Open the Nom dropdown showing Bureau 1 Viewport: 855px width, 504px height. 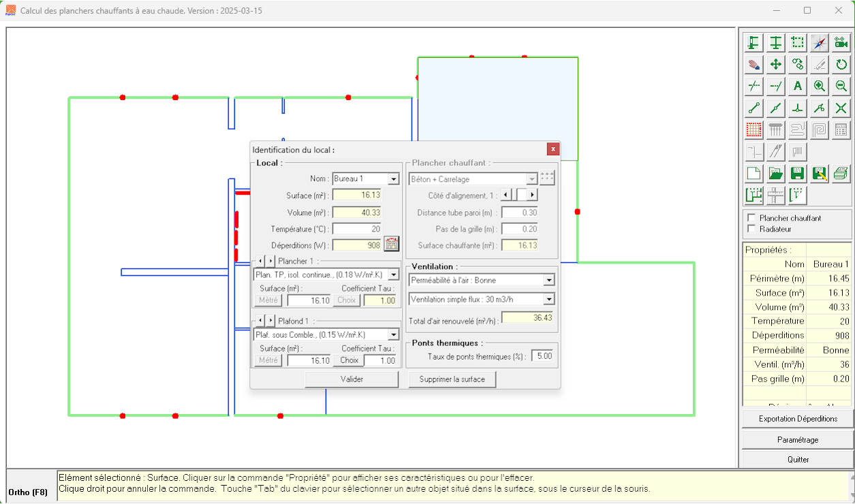click(x=393, y=179)
